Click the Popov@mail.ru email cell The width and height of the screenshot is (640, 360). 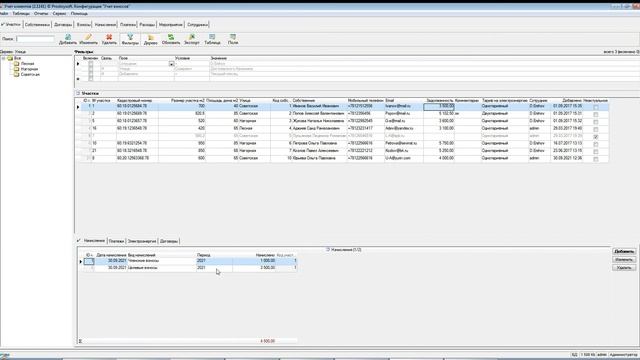(404, 113)
